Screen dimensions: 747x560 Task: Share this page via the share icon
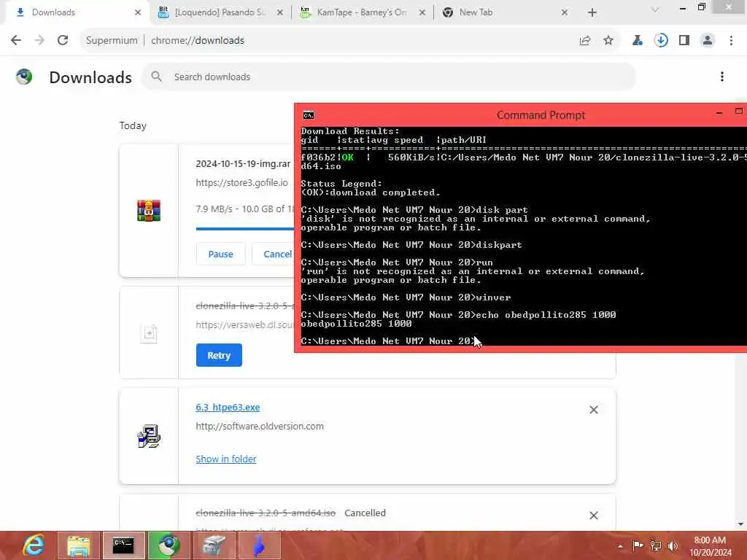pyautogui.click(x=585, y=41)
